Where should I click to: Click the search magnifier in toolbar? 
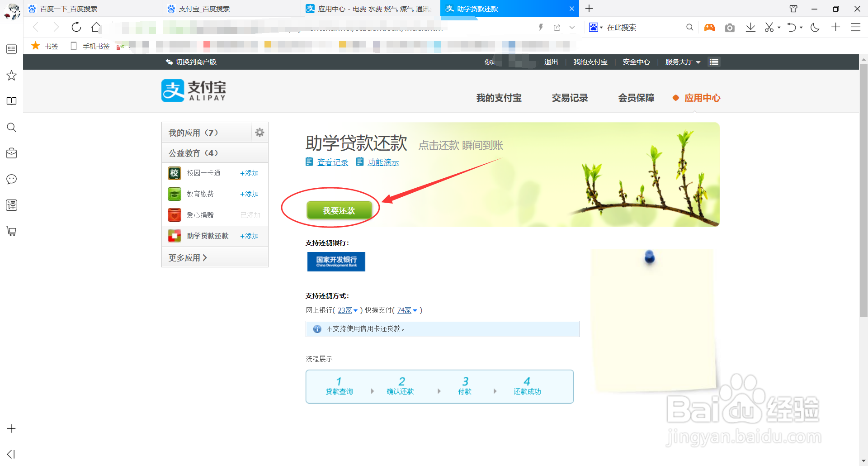click(x=689, y=27)
